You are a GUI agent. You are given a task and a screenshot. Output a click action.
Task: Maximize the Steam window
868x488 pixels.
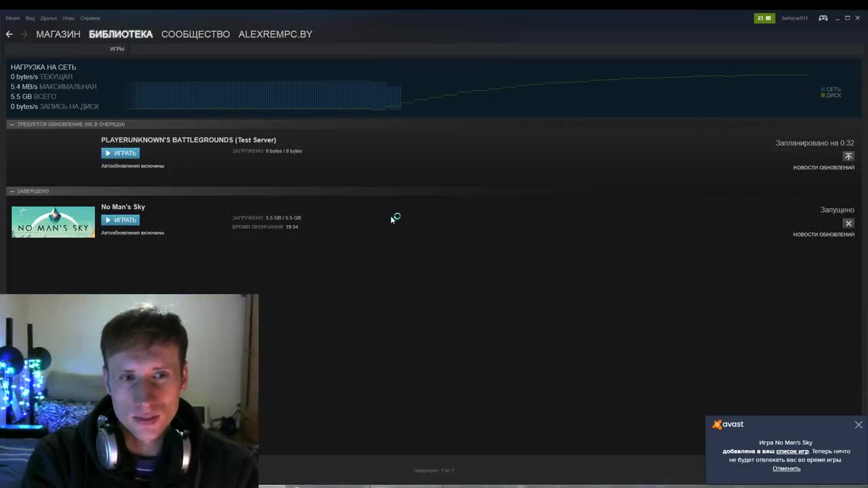tap(848, 18)
